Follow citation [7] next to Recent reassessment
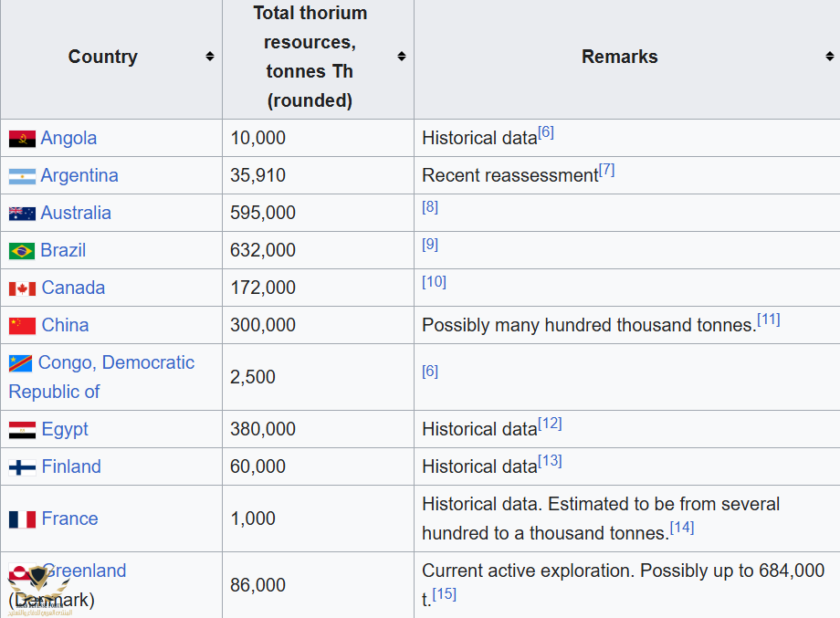840x618 pixels. pyautogui.click(x=606, y=170)
